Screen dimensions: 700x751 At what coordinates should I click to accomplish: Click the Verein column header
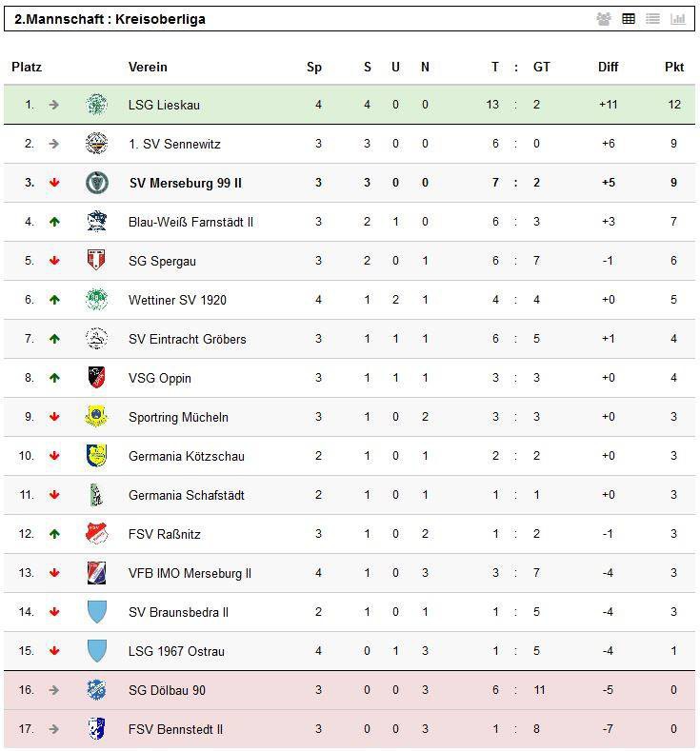pos(148,67)
